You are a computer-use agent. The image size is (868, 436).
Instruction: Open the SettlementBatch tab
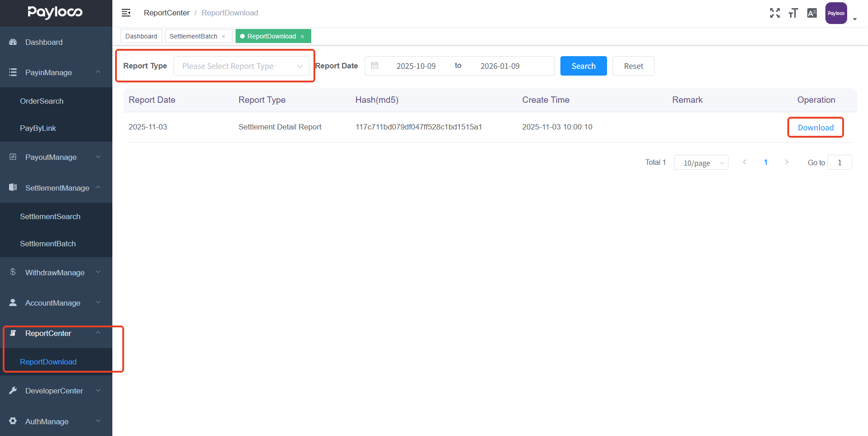tap(194, 36)
